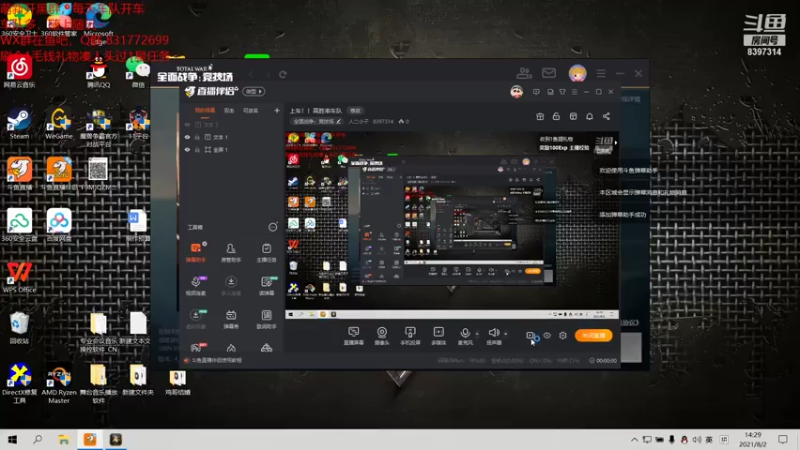Open the 弹幕助手 tool in the toolbox
Screen dimensions: 800x450
pyautogui.click(x=196, y=252)
